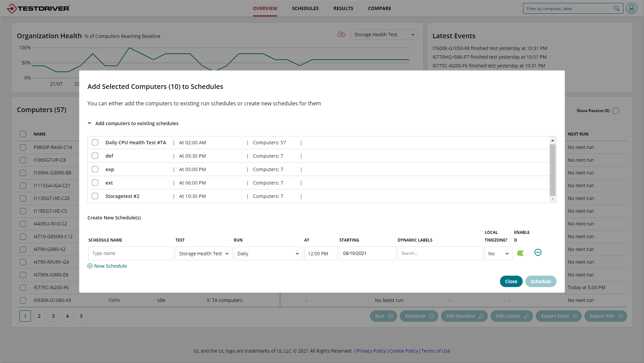Click the cloud download icon
The image size is (644, 363).
pos(341,35)
